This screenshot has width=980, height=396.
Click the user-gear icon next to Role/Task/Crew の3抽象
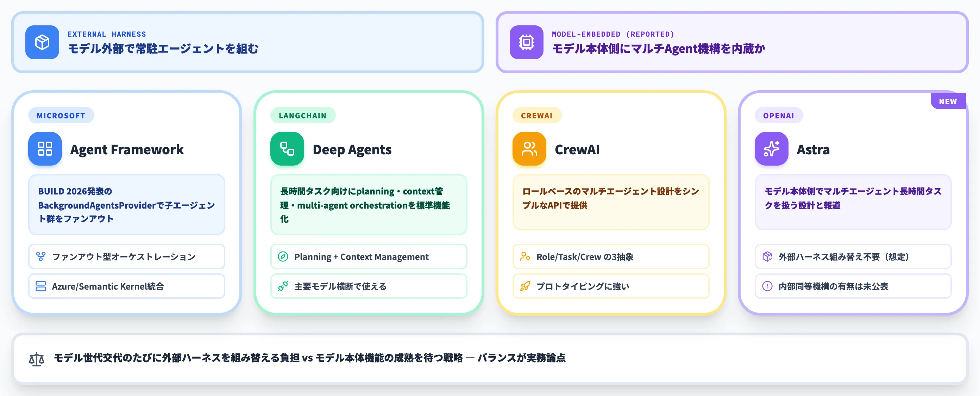coord(526,256)
